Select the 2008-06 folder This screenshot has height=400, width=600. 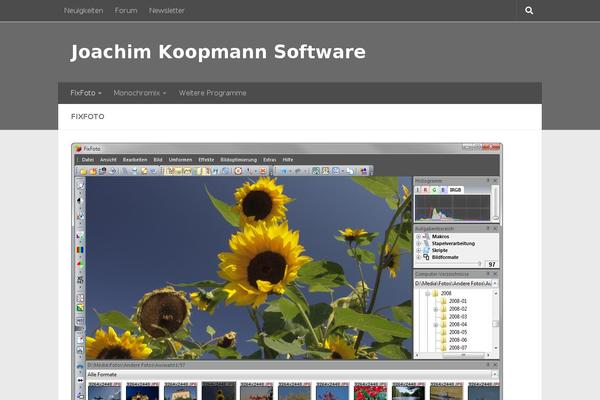pos(458,340)
